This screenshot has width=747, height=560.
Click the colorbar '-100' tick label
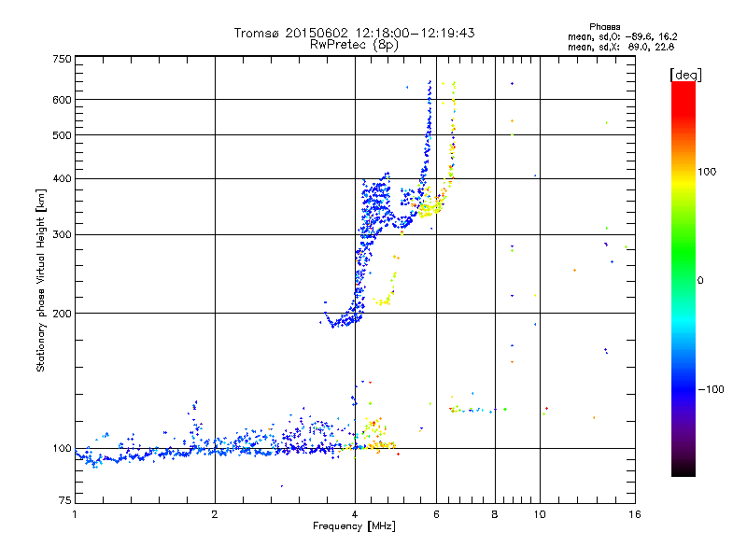click(x=711, y=389)
